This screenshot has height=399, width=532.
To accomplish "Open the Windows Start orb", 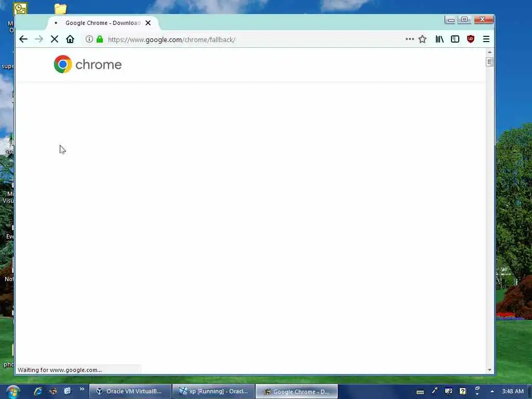I will pyautogui.click(x=12, y=392).
